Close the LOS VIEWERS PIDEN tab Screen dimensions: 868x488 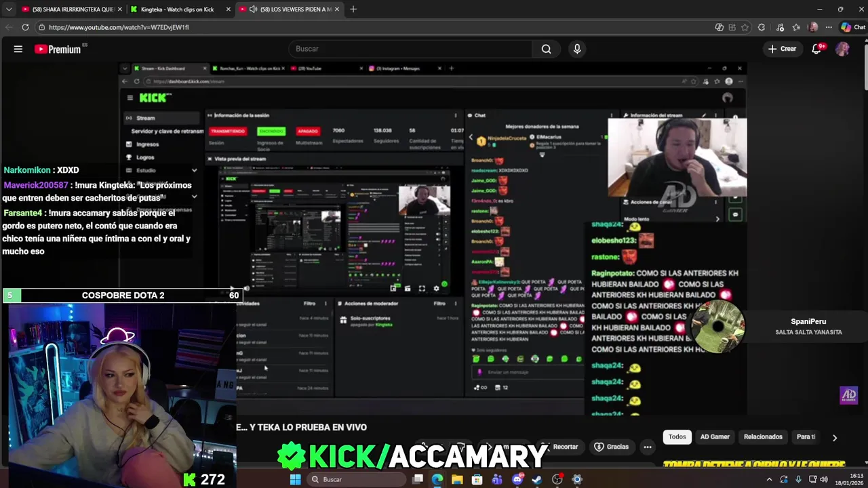pyautogui.click(x=337, y=9)
